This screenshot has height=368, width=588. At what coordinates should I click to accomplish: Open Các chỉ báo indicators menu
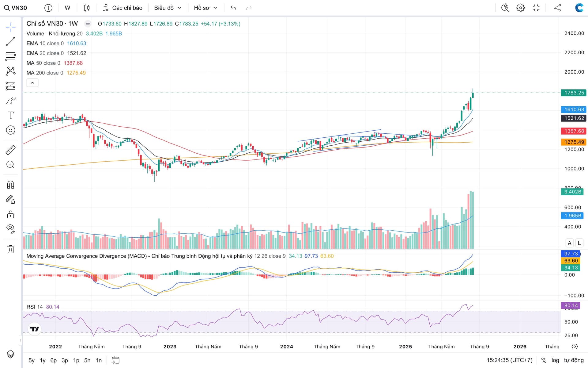coord(123,8)
